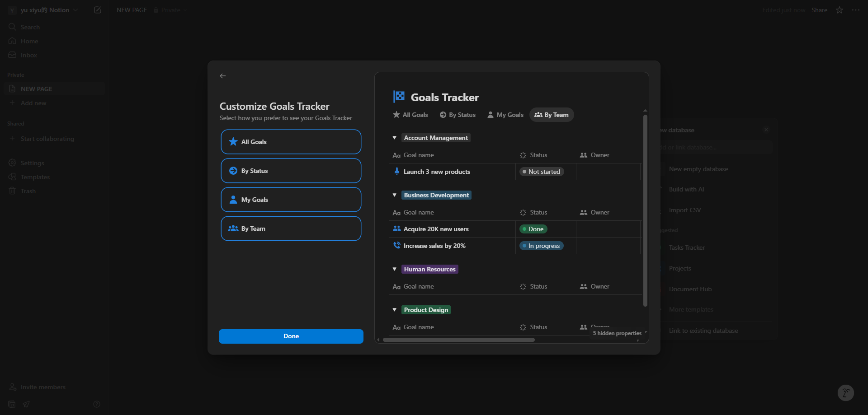Toggle the By Team view option
868x415 pixels.
pyautogui.click(x=291, y=228)
